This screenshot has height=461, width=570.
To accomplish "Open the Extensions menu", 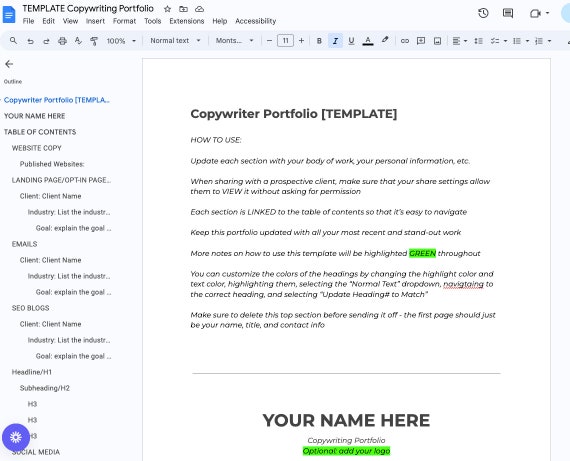I will pos(186,21).
